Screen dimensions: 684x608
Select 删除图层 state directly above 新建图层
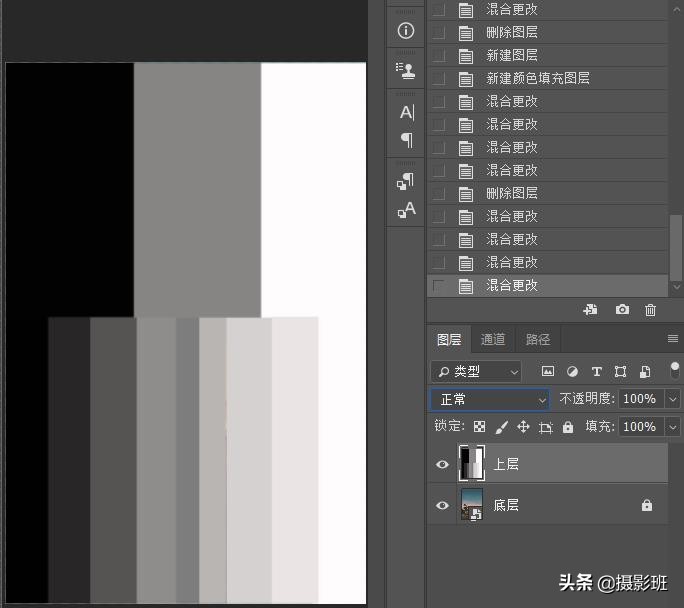pos(547,32)
